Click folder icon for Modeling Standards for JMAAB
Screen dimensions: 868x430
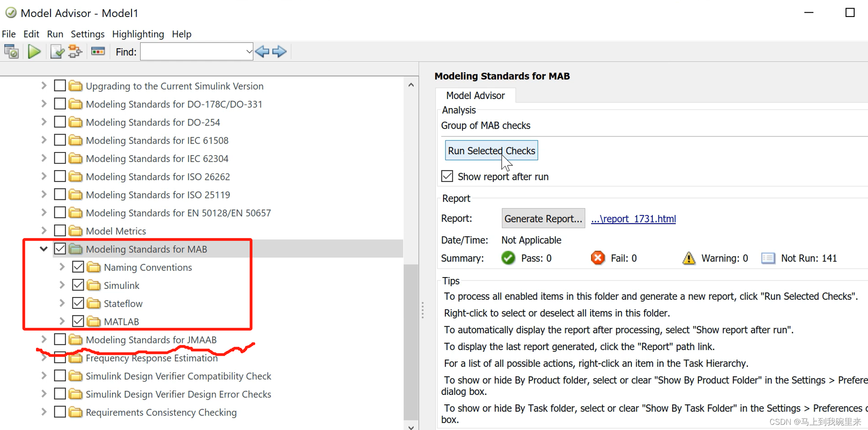tap(76, 339)
